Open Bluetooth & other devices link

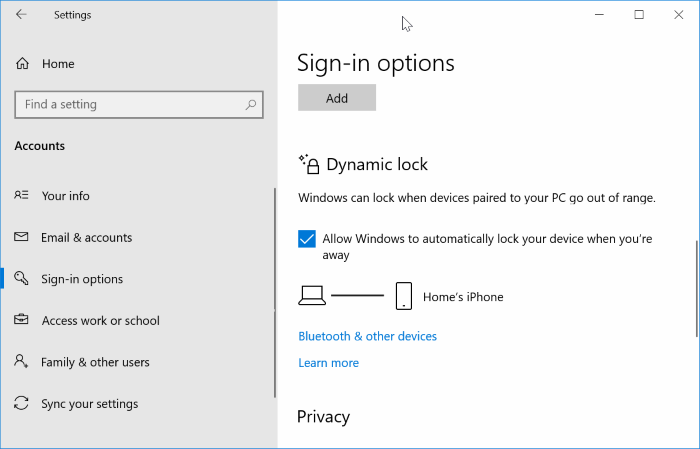[367, 336]
